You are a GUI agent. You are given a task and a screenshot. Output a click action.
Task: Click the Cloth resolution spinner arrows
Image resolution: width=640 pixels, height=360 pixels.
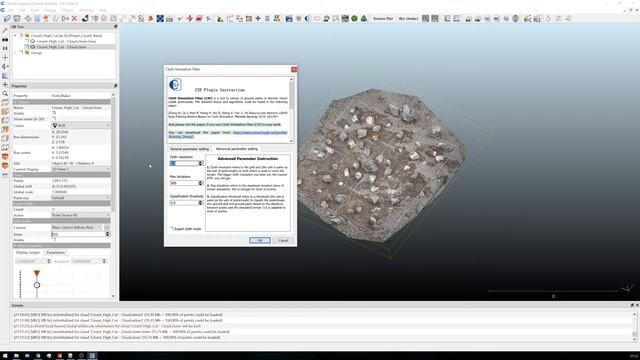[200, 163]
